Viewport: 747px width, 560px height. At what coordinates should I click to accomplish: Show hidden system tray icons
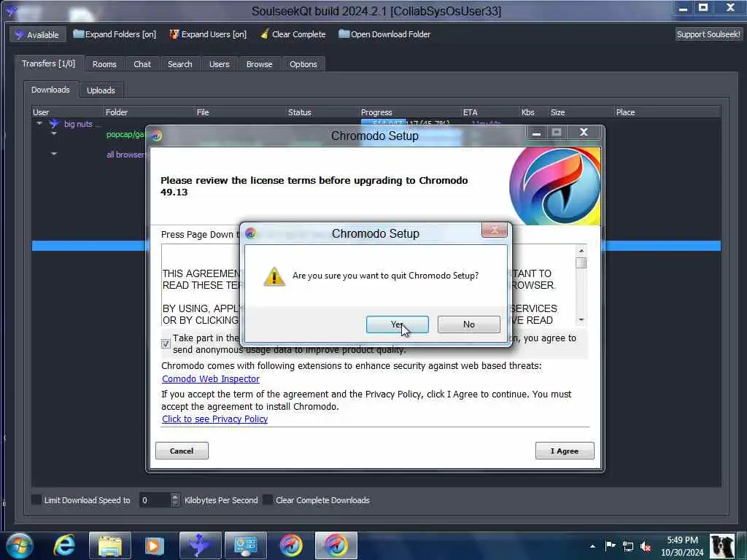(x=592, y=546)
